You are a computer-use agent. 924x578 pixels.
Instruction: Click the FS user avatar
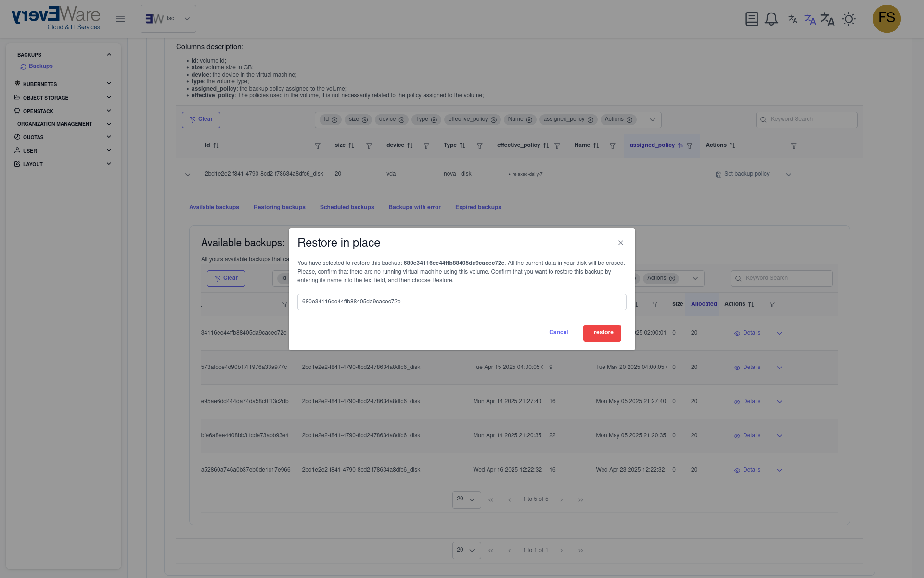[x=886, y=19]
